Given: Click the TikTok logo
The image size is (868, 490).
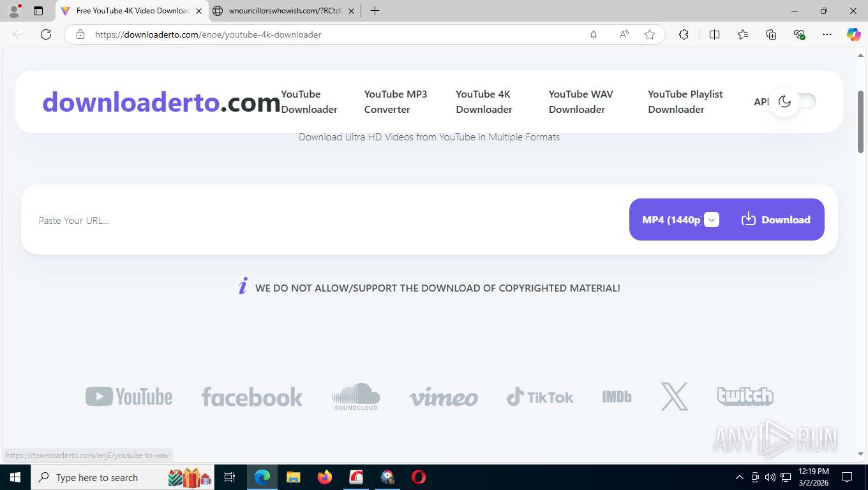Looking at the screenshot, I should 540,397.
